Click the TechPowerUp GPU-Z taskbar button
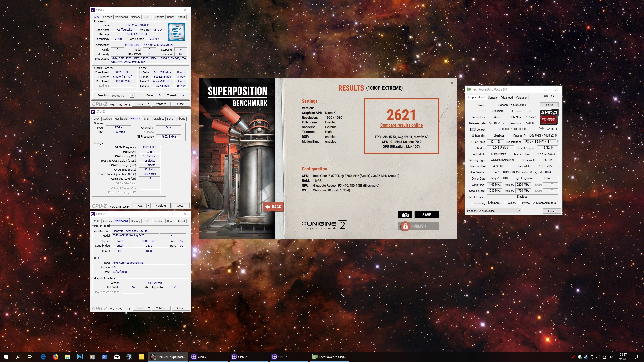The image size is (644, 362). 330,357
